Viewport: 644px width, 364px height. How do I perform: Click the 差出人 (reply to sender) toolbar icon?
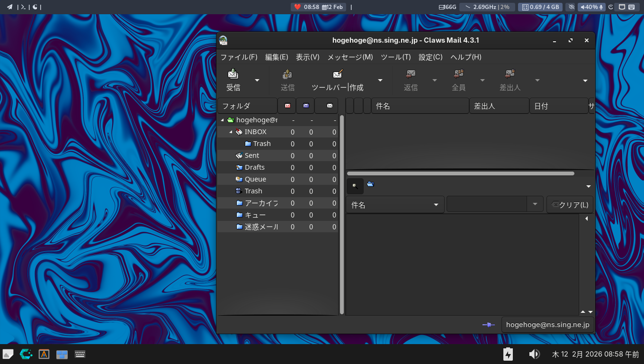510,80
